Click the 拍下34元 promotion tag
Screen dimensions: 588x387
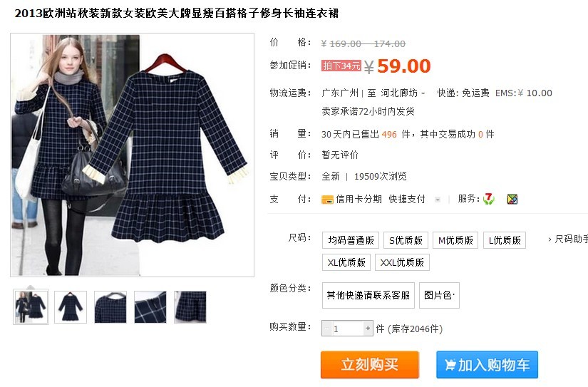coord(341,66)
